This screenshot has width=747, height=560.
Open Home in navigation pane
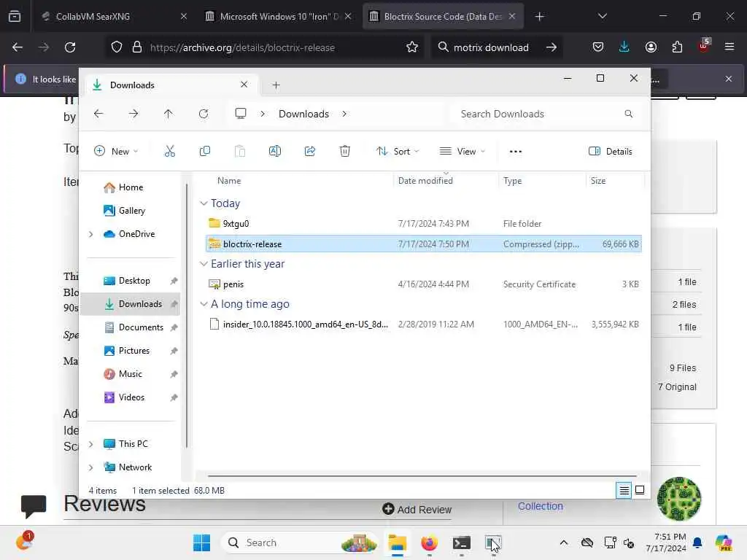coord(130,187)
